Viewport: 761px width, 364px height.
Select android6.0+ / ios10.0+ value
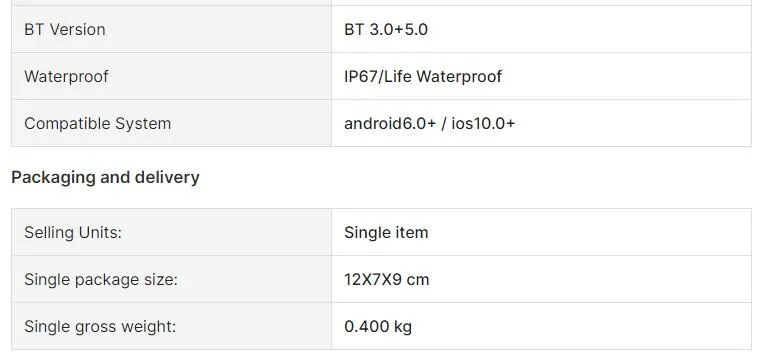pyautogui.click(x=429, y=123)
